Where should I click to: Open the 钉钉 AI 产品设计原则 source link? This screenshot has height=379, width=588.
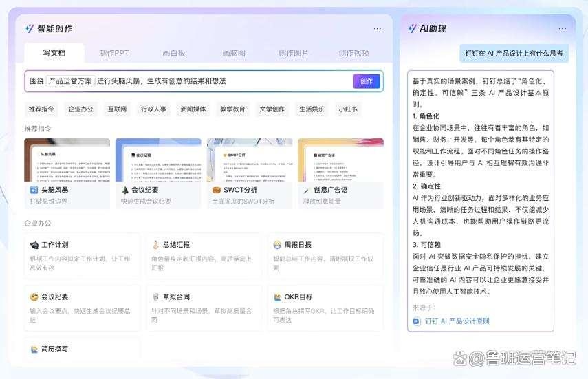click(x=457, y=321)
